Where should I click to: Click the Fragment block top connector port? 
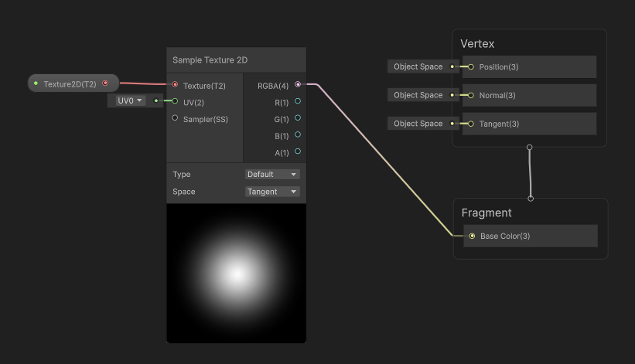[x=531, y=199]
